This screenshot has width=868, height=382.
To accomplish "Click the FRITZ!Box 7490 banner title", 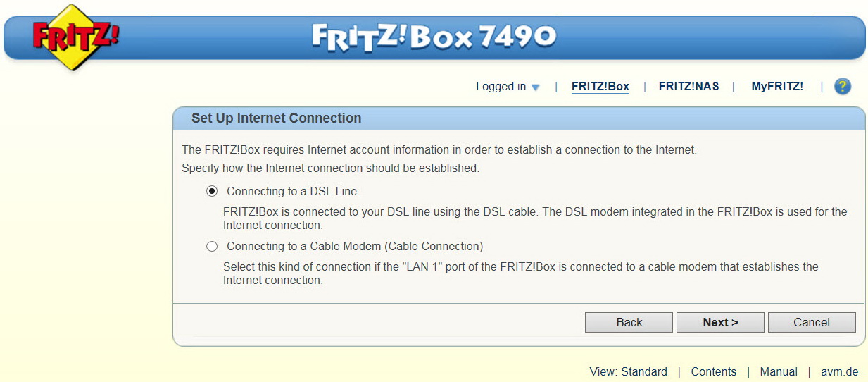I will pyautogui.click(x=434, y=37).
